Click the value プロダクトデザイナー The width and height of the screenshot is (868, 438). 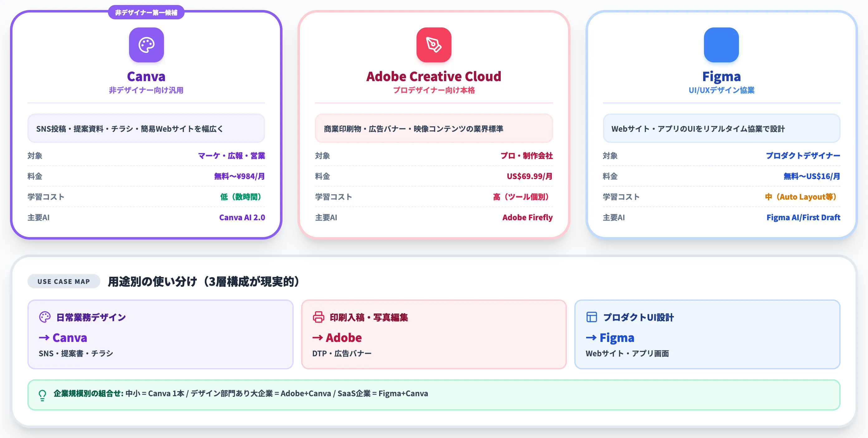click(x=803, y=155)
